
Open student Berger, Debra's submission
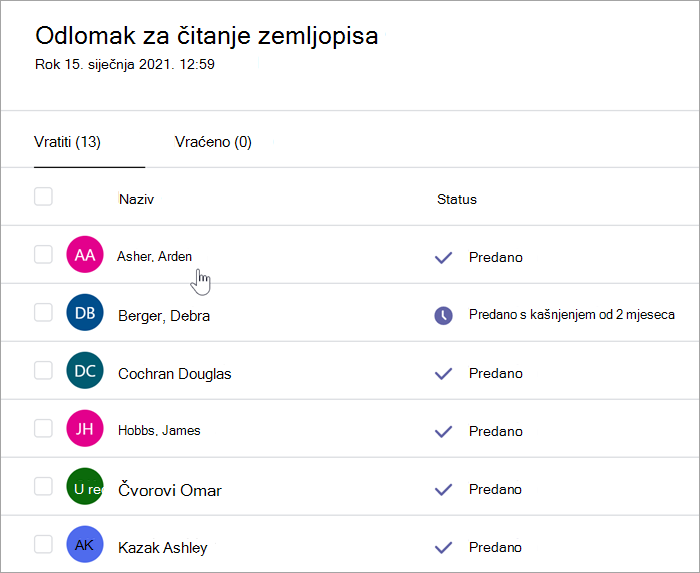[x=164, y=316]
